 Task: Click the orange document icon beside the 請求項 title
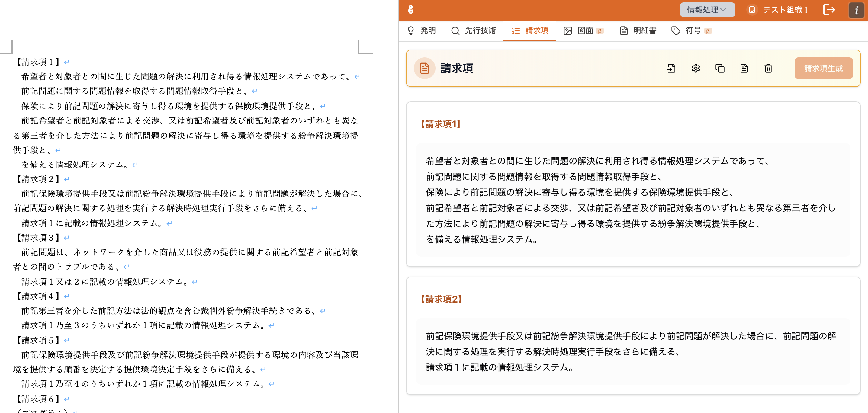point(424,69)
